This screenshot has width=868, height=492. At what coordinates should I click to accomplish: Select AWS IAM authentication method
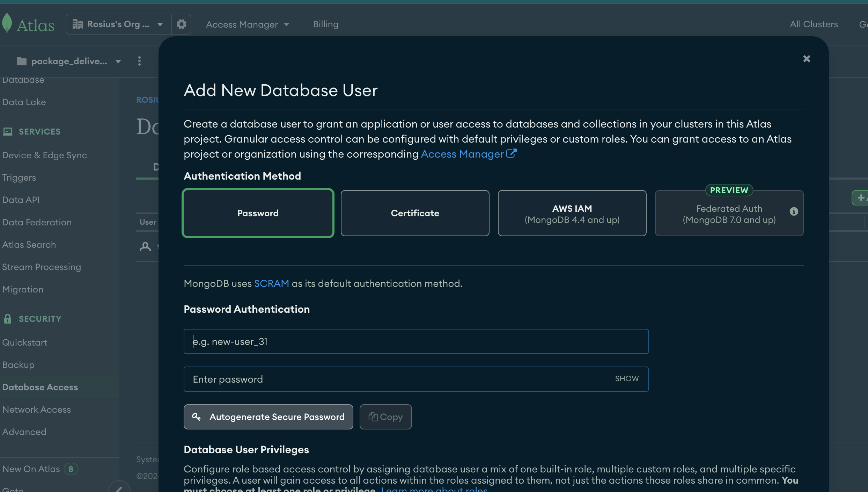(572, 213)
